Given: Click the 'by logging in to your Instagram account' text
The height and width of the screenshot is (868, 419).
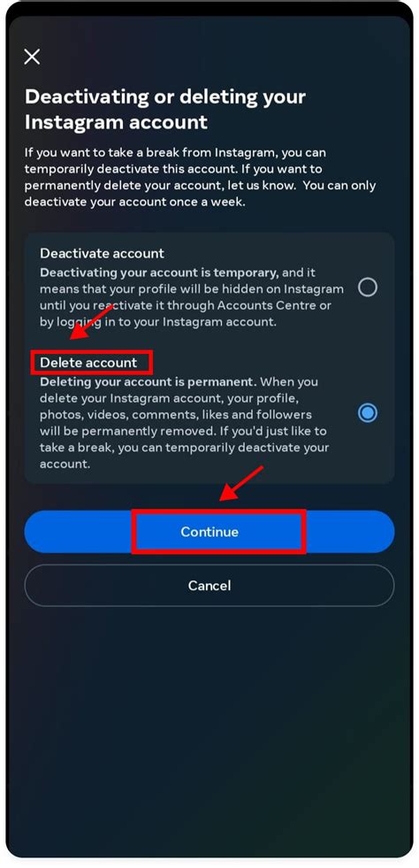Looking at the screenshot, I should coord(157,321).
